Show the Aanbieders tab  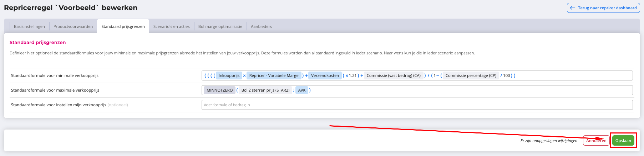coord(261,26)
